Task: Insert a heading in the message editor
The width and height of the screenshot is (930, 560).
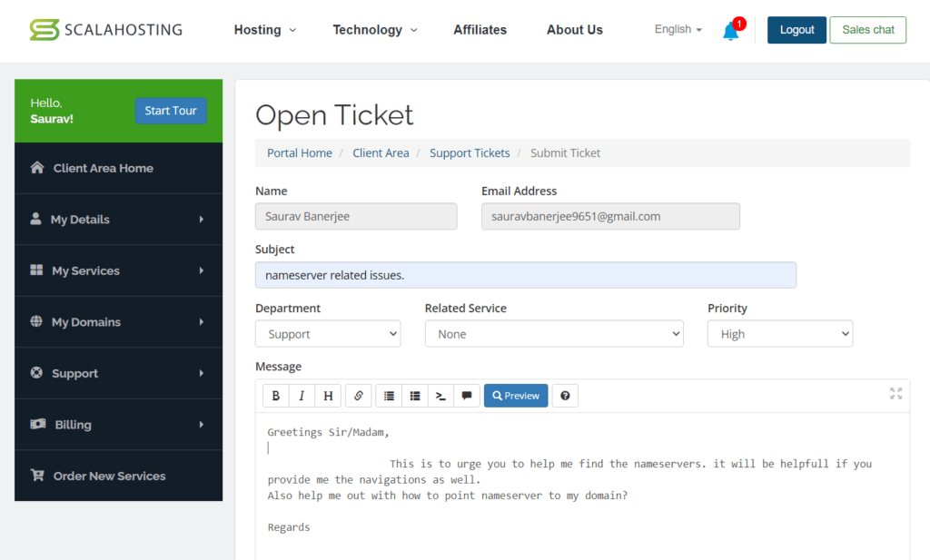Action: (x=327, y=395)
